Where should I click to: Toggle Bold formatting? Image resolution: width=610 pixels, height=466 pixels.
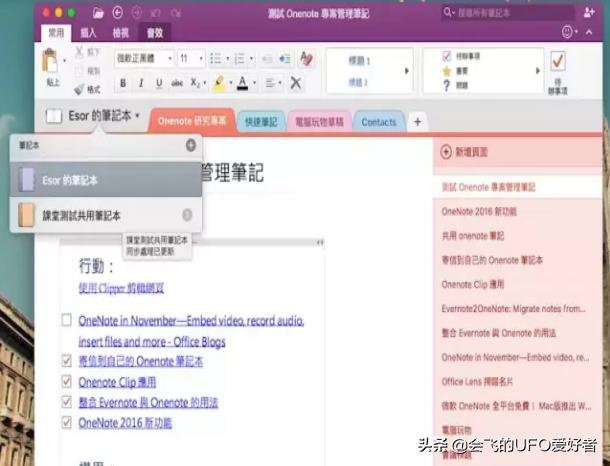pyautogui.click(x=123, y=83)
